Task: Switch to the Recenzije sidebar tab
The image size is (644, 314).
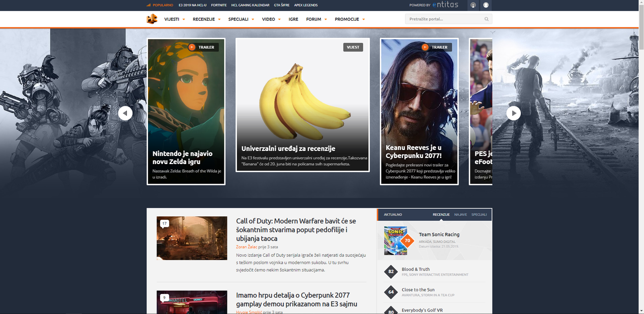Action: [441, 214]
